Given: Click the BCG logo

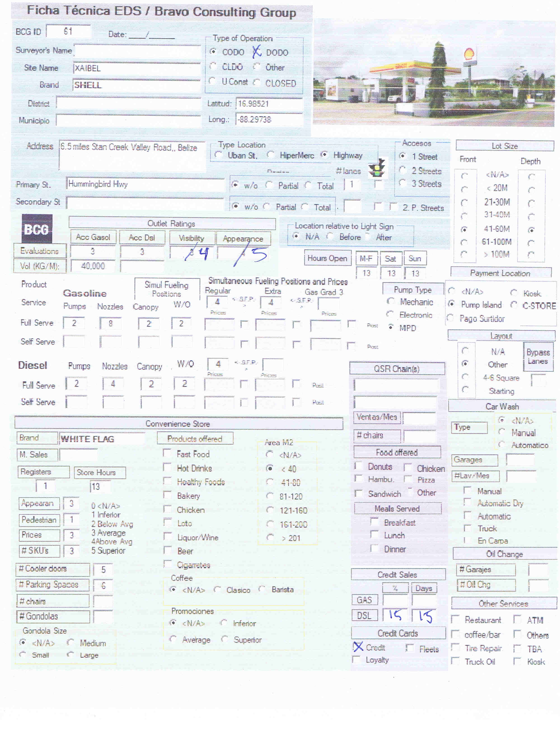Looking at the screenshot, I should point(37,229).
